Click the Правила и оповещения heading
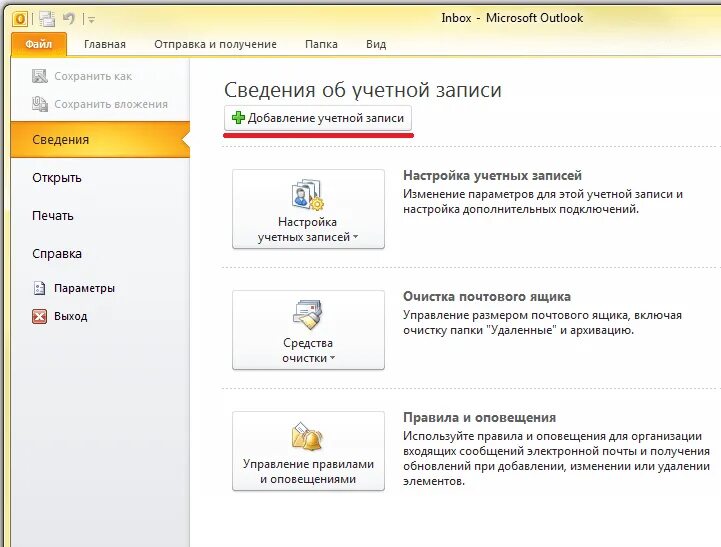This screenshot has width=721, height=547. [479, 417]
